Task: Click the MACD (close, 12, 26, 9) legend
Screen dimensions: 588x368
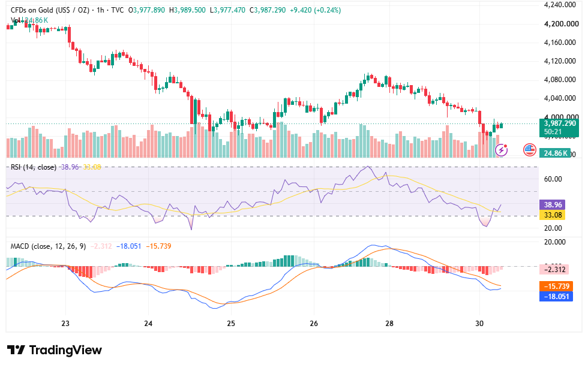Action: (48, 246)
